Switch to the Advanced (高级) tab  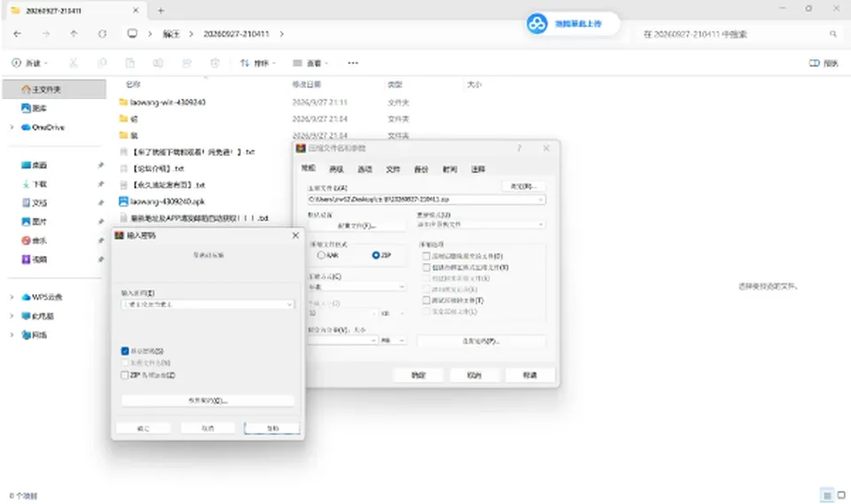click(x=337, y=169)
